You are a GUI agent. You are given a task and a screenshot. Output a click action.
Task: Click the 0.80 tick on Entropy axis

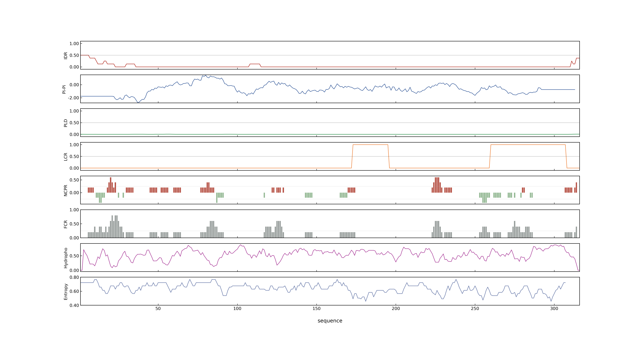pos(74,277)
